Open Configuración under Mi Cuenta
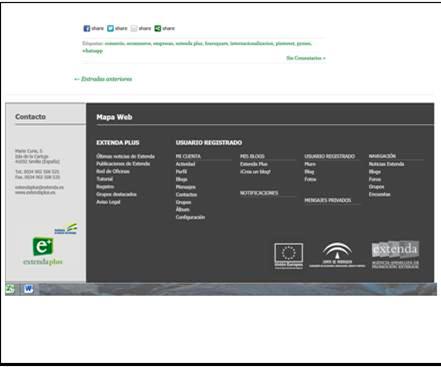Screen dimensions: 441x367 190,217
